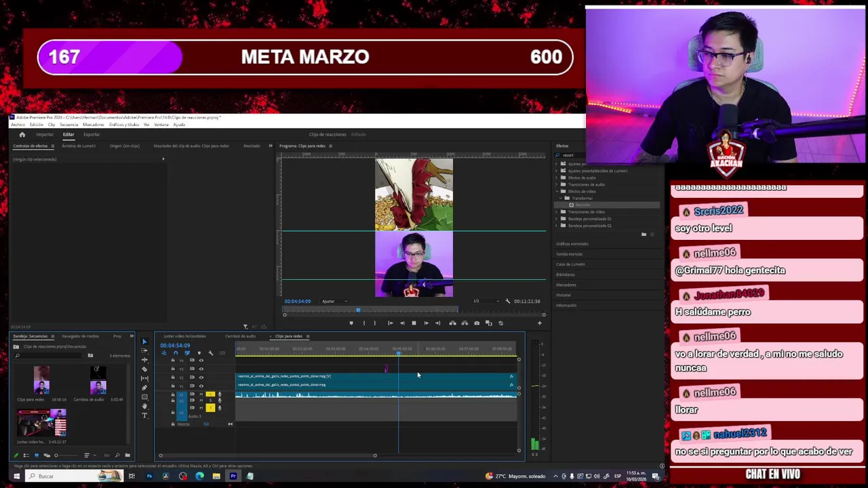Switch to Exportar workspace
The image size is (868, 488).
(x=92, y=134)
